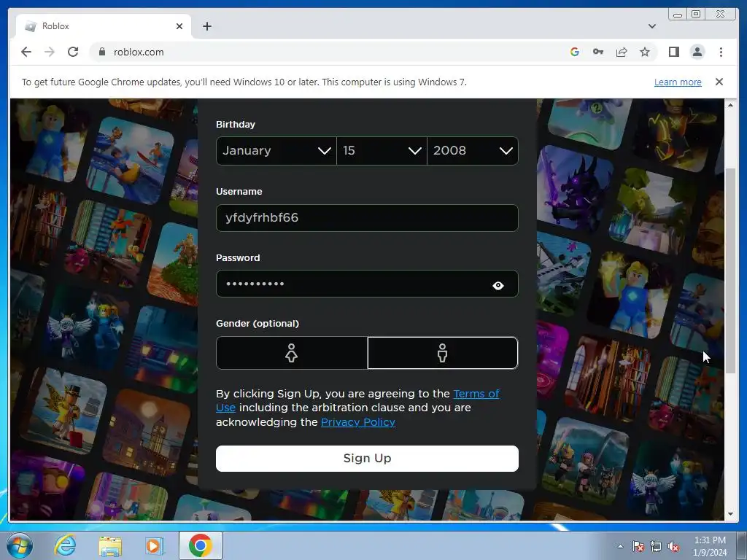Go back to the previous page
747x560 pixels.
(x=26, y=52)
